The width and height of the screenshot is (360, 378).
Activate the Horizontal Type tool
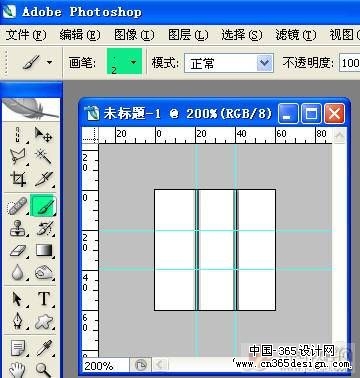point(44,299)
